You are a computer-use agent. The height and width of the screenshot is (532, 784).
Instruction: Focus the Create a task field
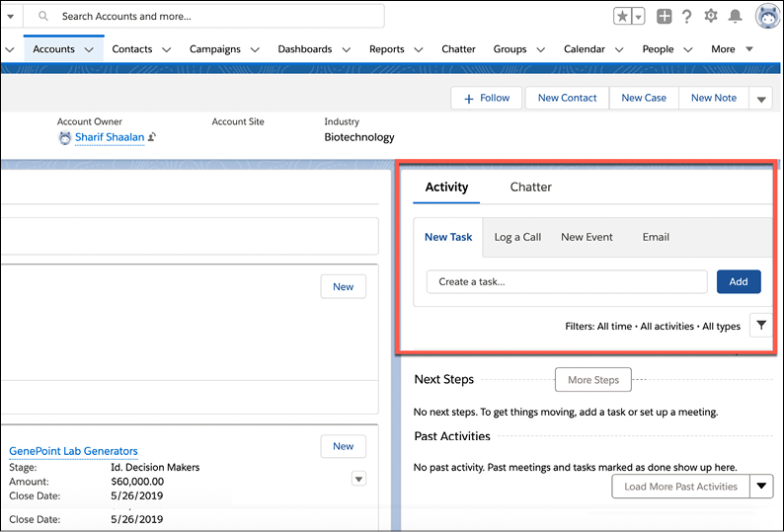click(x=567, y=282)
